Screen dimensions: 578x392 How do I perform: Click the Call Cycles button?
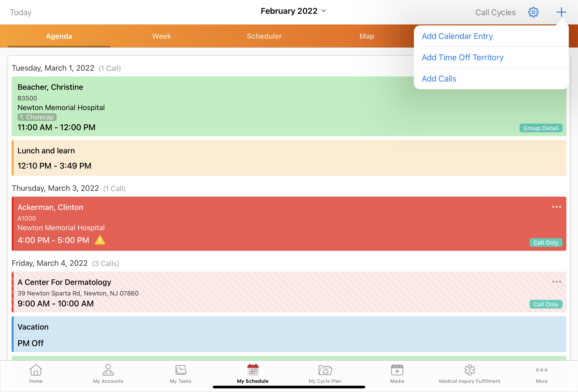tap(495, 12)
